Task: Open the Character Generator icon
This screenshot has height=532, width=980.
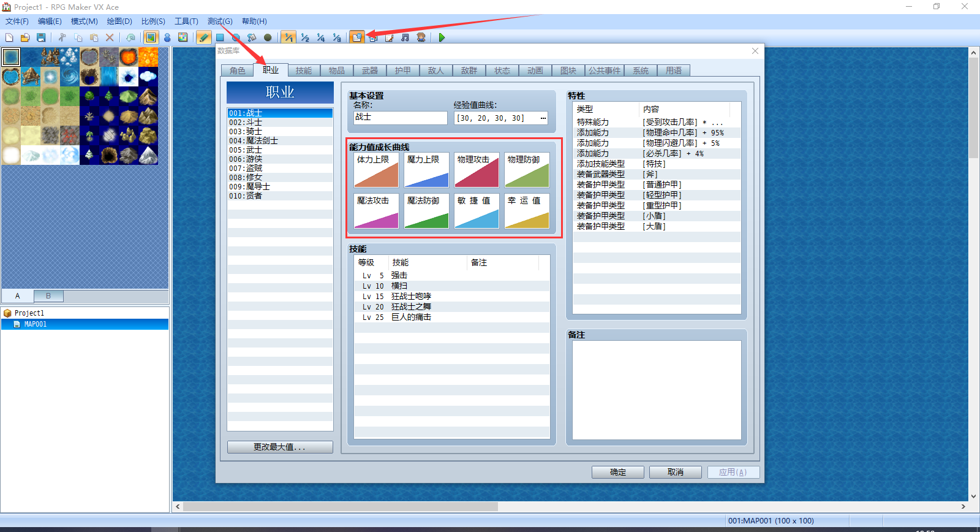Action: [421, 37]
